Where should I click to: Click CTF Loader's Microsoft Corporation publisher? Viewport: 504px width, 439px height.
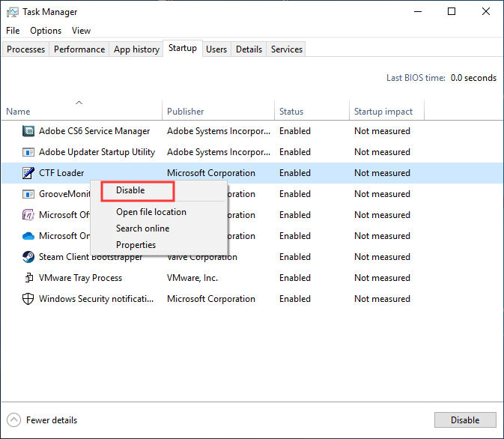211,173
